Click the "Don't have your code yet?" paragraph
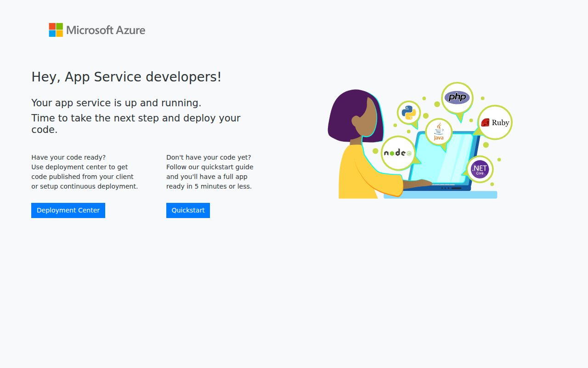This screenshot has width=588, height=368. 209,172
